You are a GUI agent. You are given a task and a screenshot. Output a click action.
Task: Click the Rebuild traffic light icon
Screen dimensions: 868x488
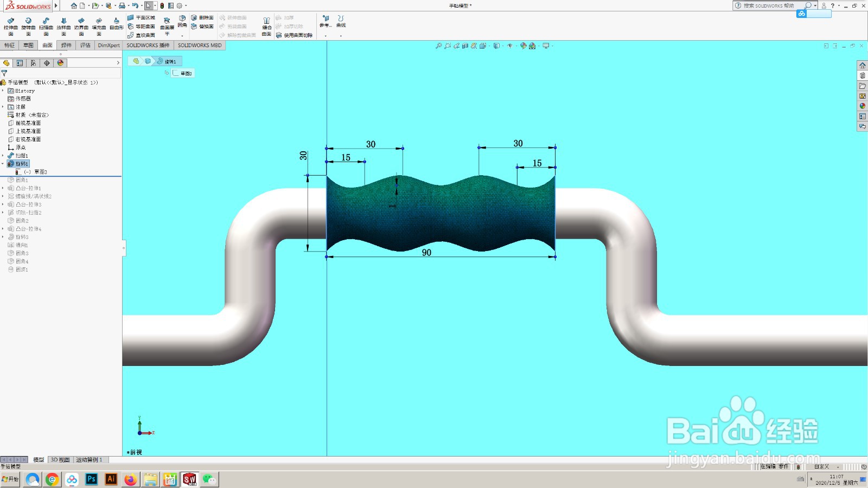pos(162,6)
